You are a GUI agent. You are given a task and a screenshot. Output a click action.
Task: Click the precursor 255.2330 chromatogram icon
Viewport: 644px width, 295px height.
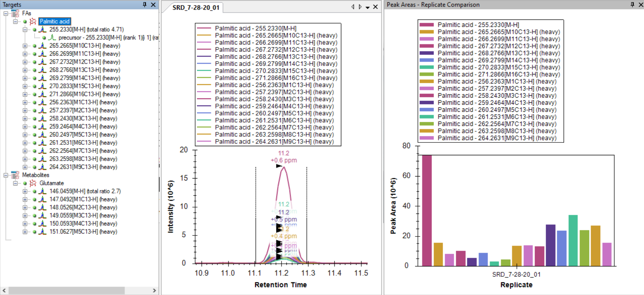(52, 38)
